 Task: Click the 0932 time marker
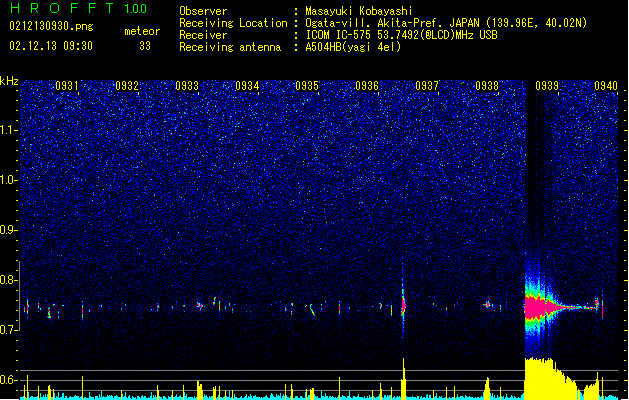click(127, 86)
